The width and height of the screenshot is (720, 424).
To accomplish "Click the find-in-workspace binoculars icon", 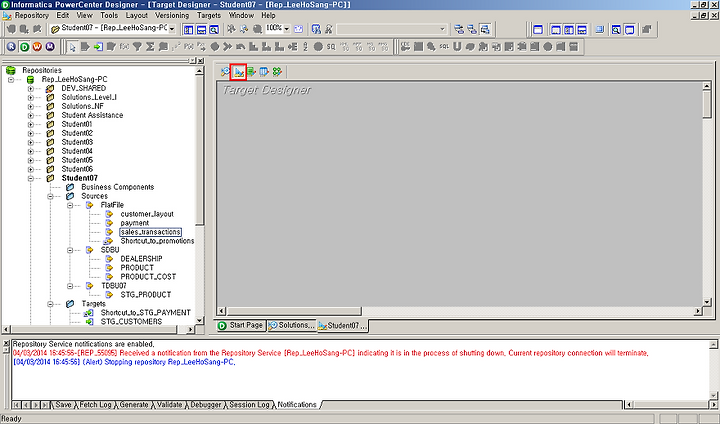I will tap(316, 29).
